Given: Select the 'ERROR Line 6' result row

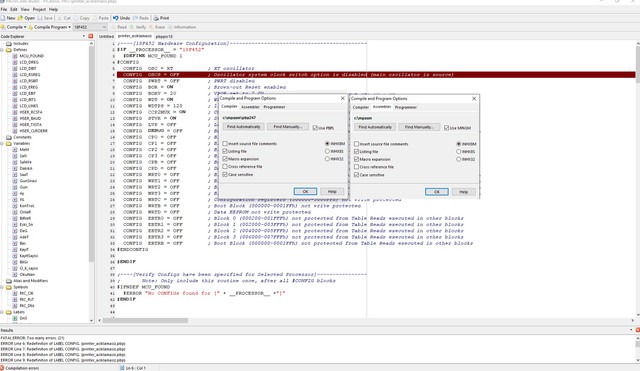Looking at the screenshot, I should point(63,344).
